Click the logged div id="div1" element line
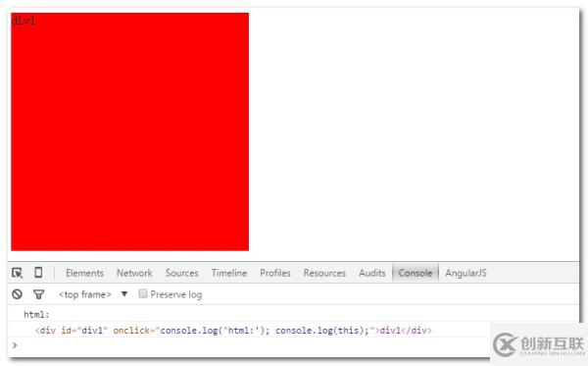 (233, 331)
